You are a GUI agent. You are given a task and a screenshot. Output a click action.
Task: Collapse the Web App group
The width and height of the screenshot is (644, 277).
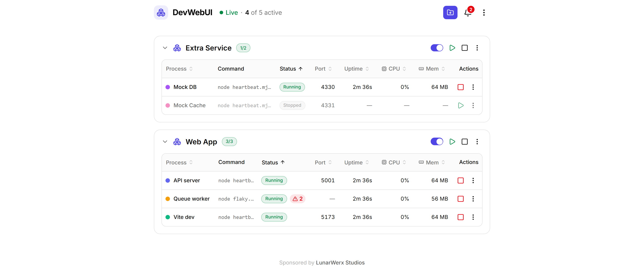pyautogui.click(x=165, y=142)
